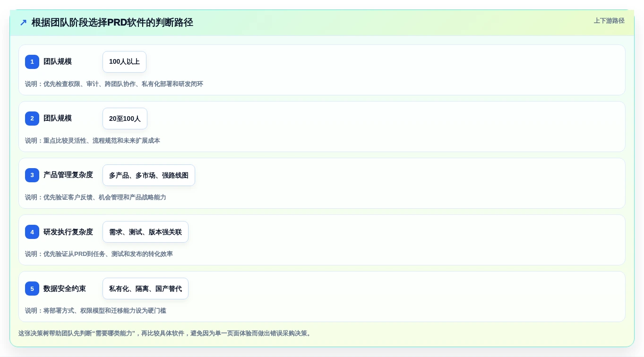Click note 优先检查权限、审计、跨团队协作

click(114, 84)
